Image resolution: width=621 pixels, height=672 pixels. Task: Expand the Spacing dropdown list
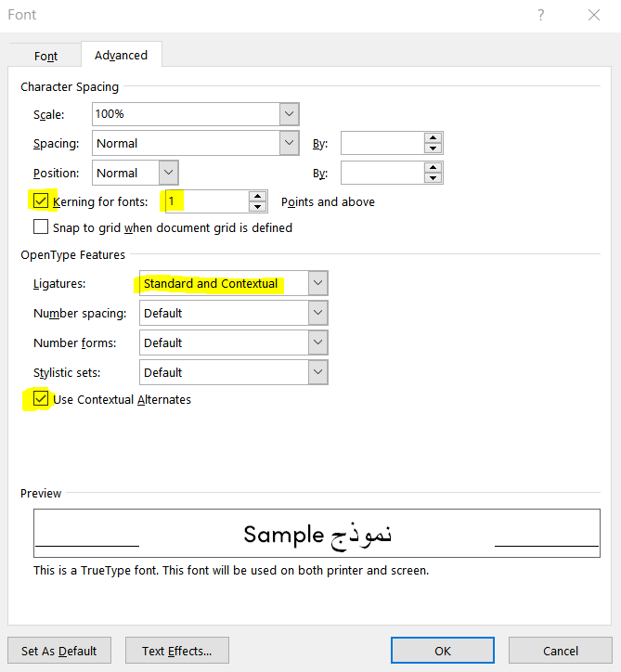(x=289, y=143)
